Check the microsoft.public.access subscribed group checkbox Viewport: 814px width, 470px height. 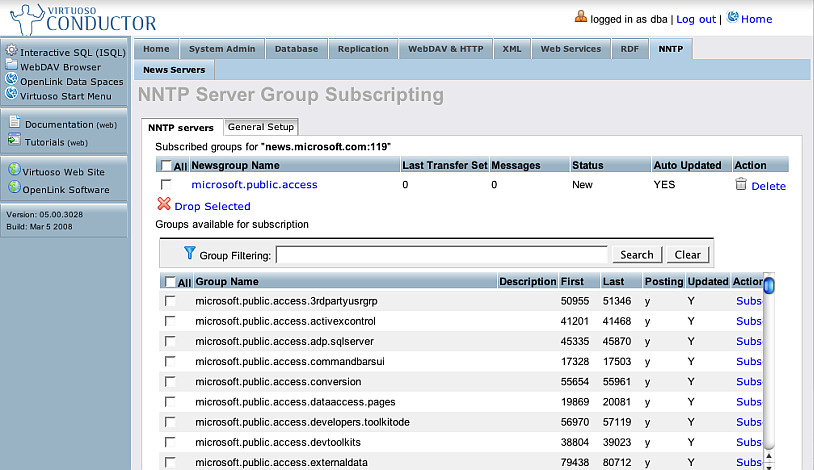point(166,185)
